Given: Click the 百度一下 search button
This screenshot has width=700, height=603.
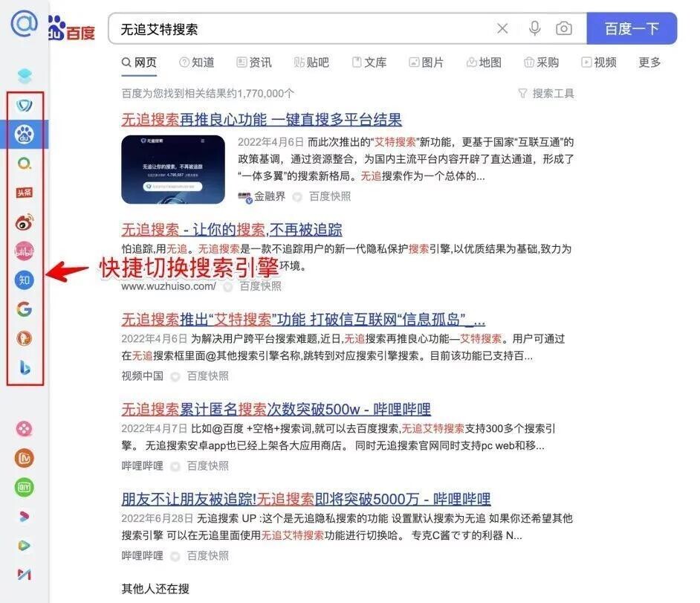Looking at the screenshot, I should (632, 28).
